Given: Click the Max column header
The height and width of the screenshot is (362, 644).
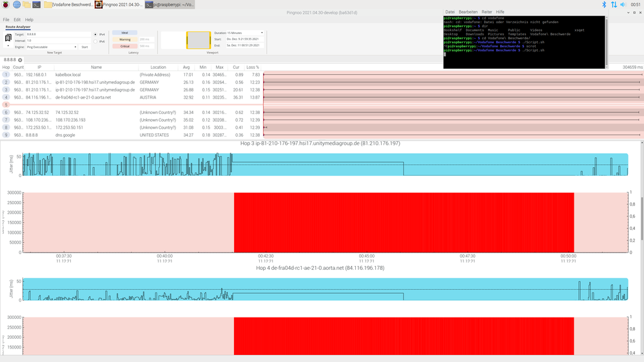Looking at the screenshot, I should click(220, 67).
